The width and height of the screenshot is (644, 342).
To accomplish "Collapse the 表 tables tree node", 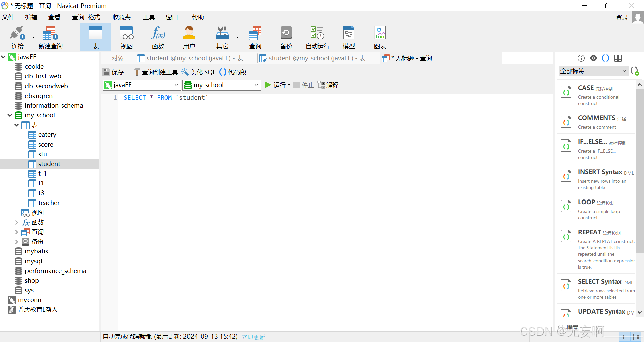I will tap(17, 125).
